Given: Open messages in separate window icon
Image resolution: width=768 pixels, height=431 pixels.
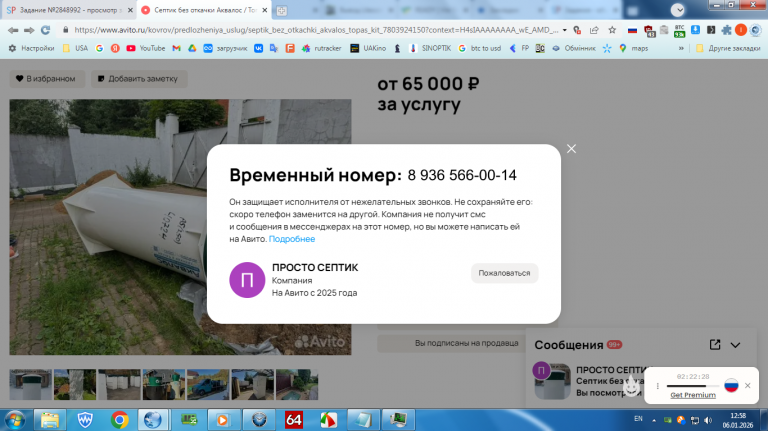Looking at the screenshot, I should 715,345.
